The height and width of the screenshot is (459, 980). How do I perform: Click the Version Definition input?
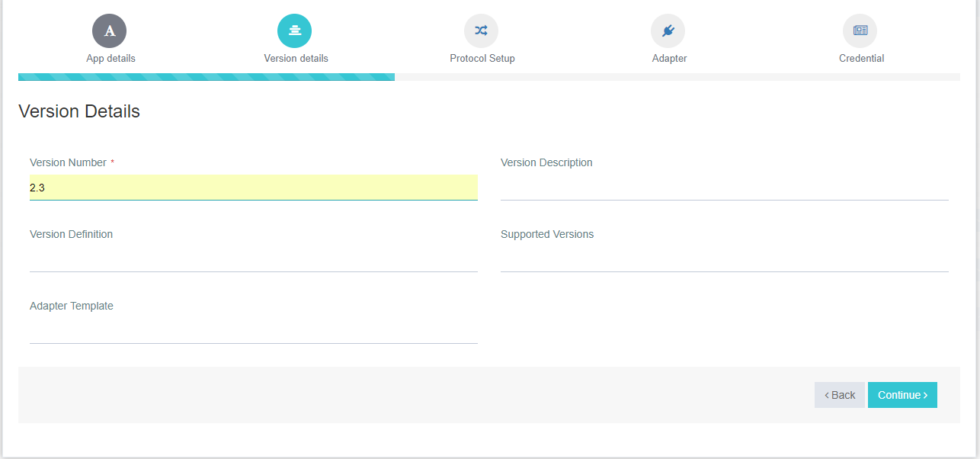(x=253, y=259)
